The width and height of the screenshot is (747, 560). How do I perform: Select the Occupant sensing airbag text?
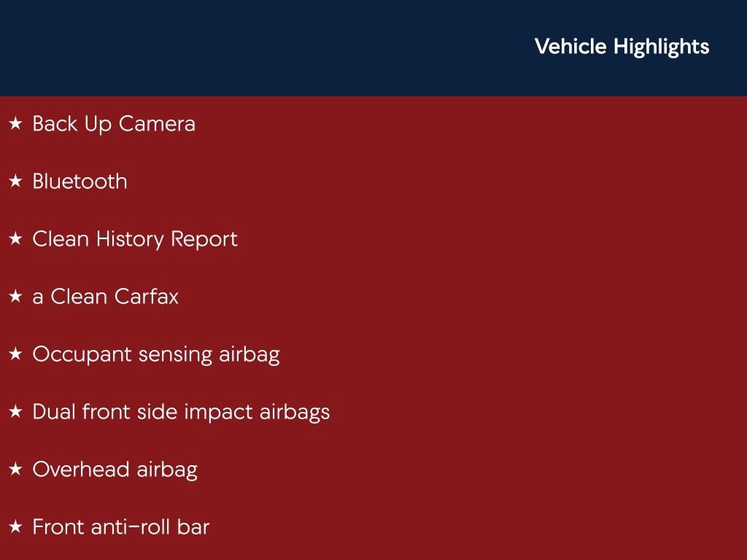(156, 354)
